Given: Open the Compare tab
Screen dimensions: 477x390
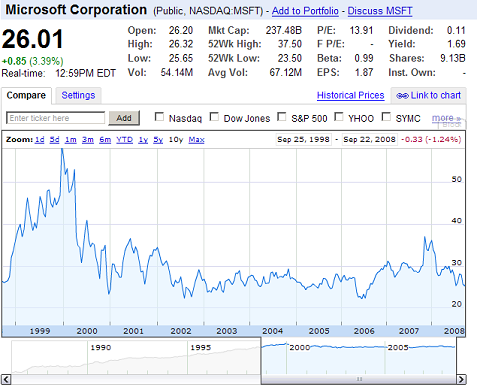Looking at the screenshot, I should 26,95.
